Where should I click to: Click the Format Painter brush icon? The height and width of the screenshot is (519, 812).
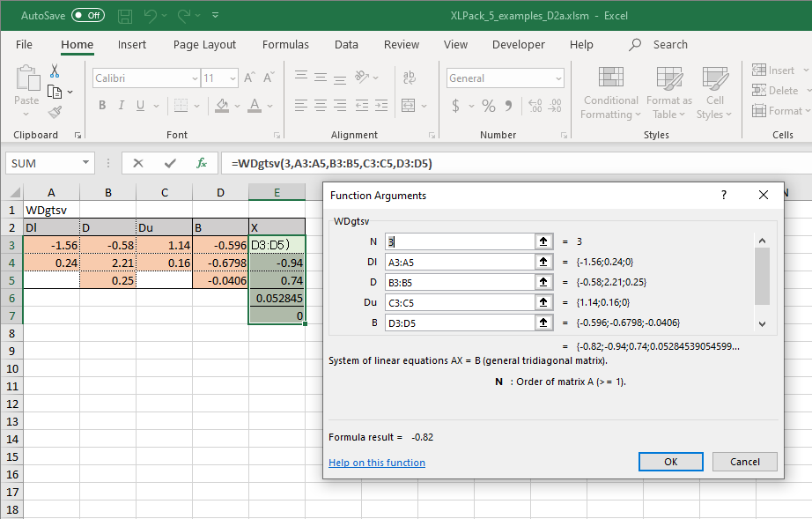tap(55, 112)
